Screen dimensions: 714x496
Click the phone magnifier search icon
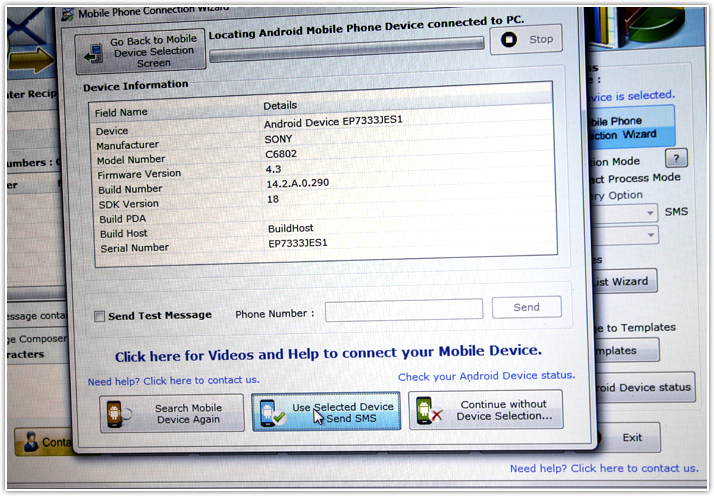pos(118,414)
